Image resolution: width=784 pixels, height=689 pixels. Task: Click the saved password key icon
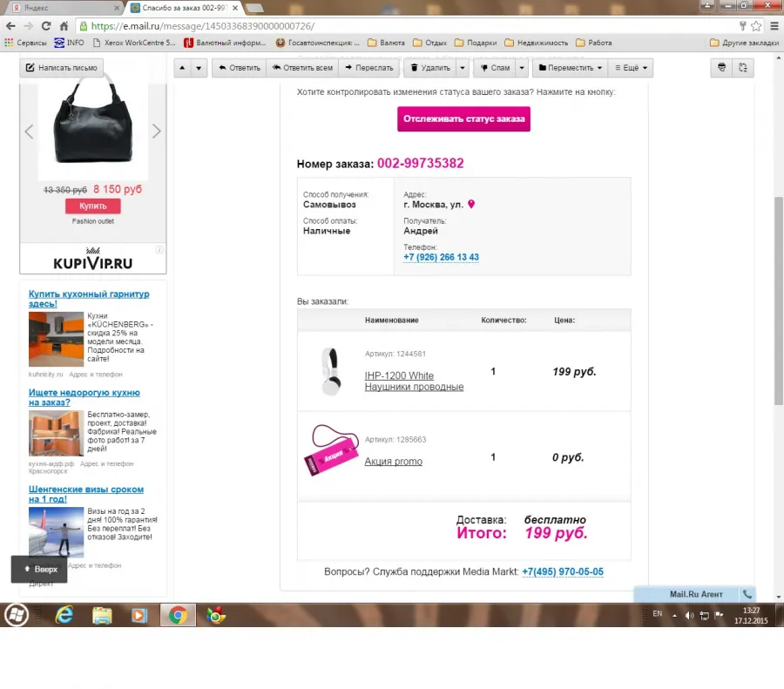(742, 26)
